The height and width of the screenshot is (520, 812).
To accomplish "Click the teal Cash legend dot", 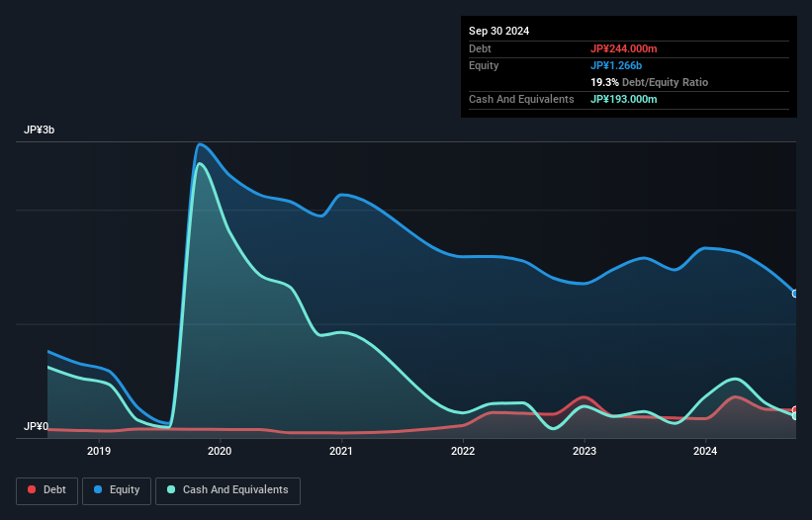I will pos(171,489).
